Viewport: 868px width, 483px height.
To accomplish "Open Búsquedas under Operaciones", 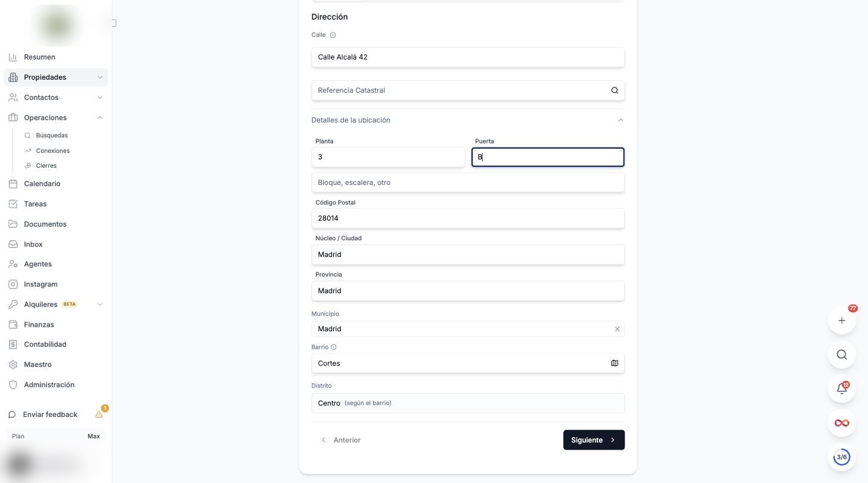I will (52, 136).
